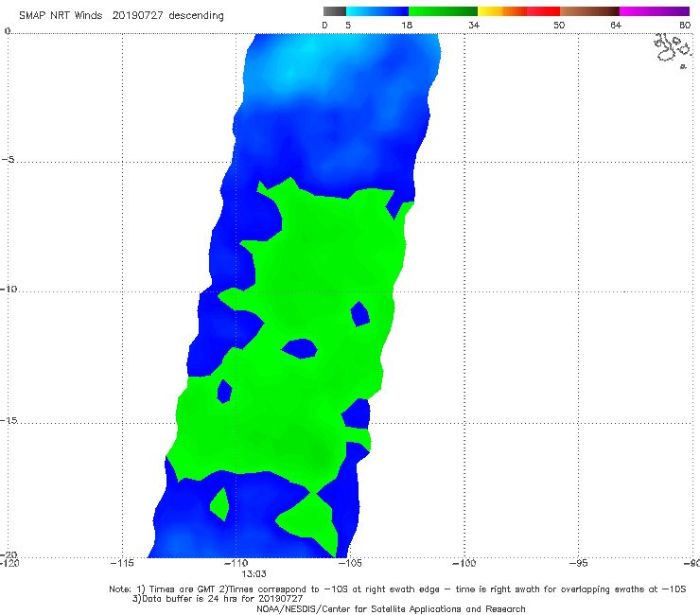Click the date '20190727' in the title

tap(137, 16)
